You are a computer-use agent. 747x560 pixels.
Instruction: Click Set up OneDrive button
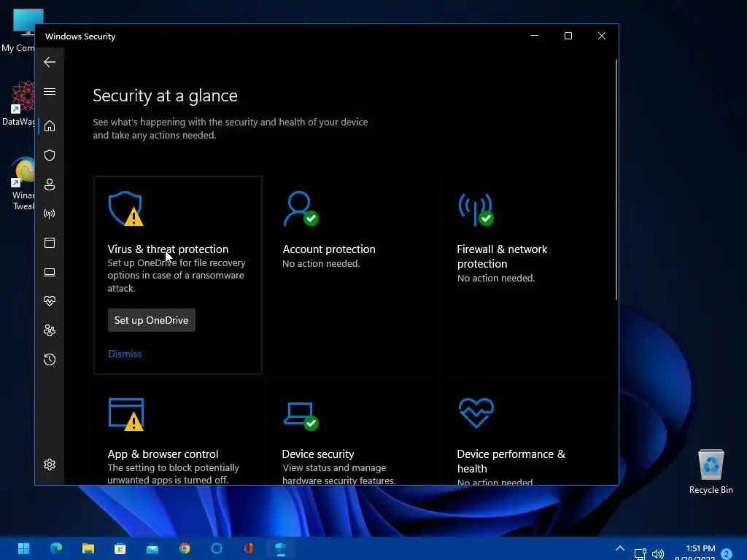click(x=152, y=320)
